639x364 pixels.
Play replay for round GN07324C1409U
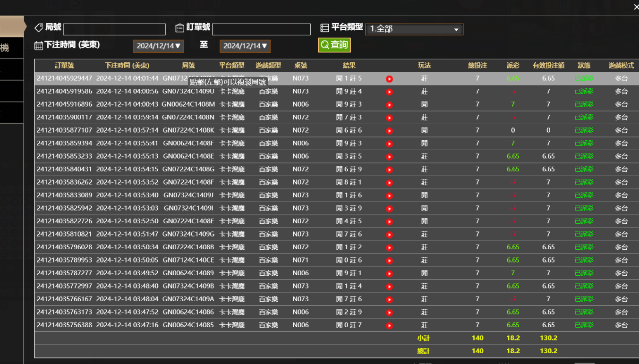click(x=389, y=92)
